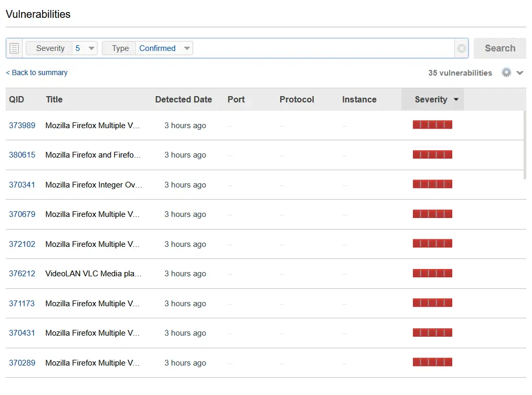The width and height of the screenshot is (532, 395).
Task: Select the 'Mozilla Firefox Integer Ov...' title
Action: tap(93, 185)
